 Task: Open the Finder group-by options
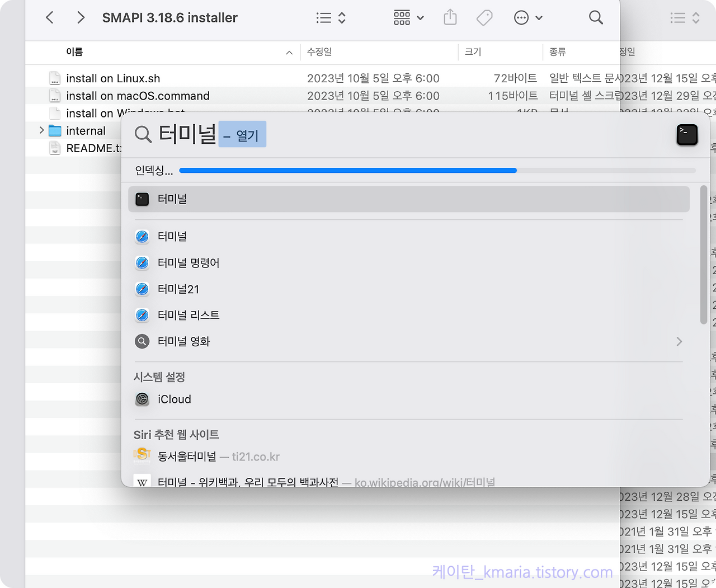(409, 18)
